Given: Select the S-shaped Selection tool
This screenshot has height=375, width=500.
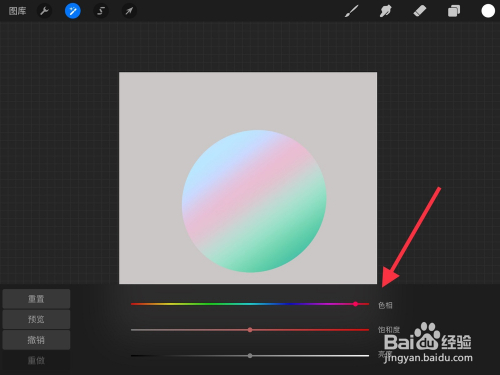Looking at the screenshot, I should (x=100, y=11).
